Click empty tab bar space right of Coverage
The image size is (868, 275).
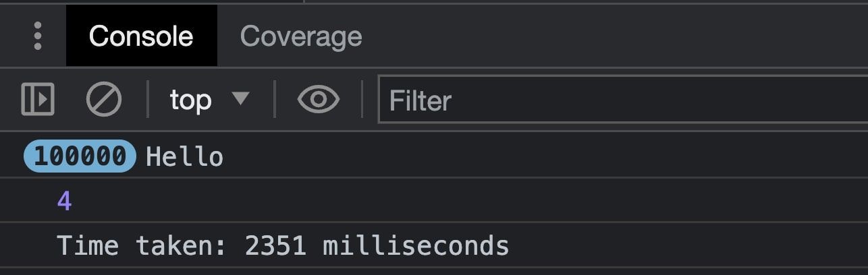pos(614,36)
